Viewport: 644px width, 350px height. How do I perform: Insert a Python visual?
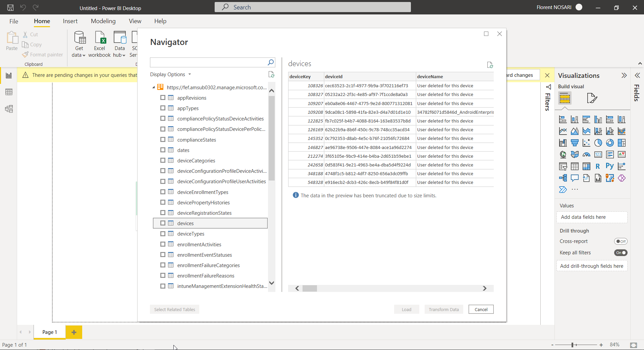(x=609, y=166)
